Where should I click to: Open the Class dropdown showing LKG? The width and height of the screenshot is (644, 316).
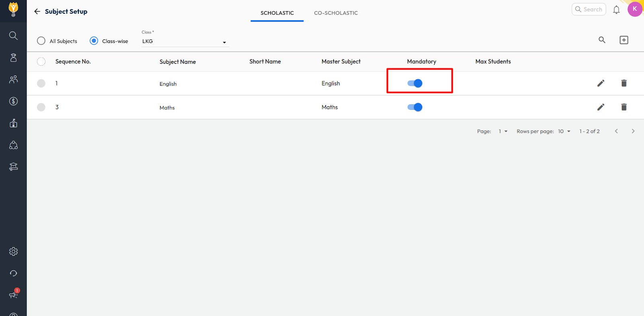[185, 41]
